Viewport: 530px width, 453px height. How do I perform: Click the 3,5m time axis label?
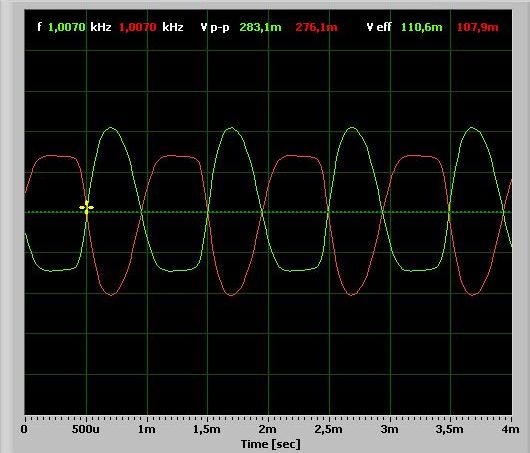pyautogui.click(x=450, y=430)
